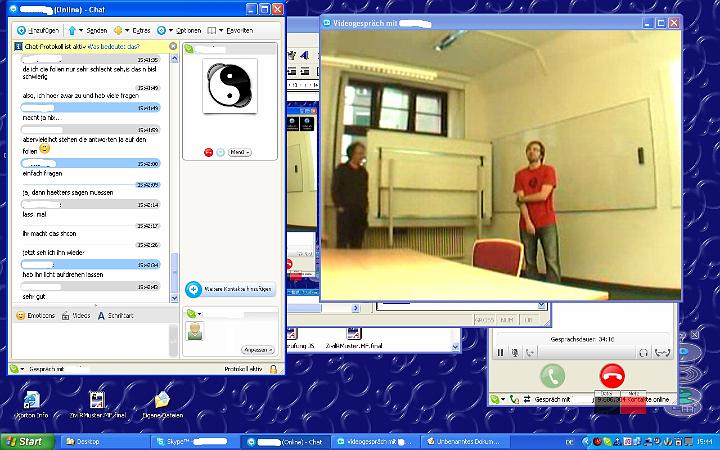This screenshot has height=450, width=720.
Task: Click the 'Gesprächsdauer: 34:10' label
Action: [x=582, y=339]
